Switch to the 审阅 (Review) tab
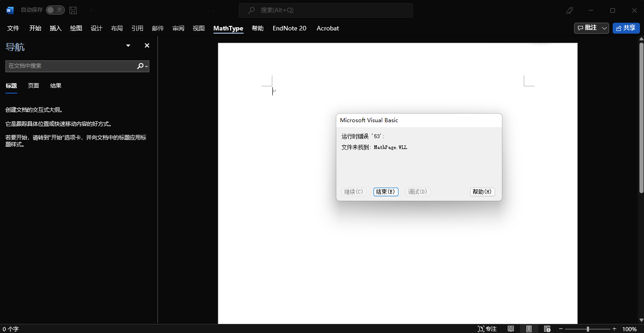The width and height of the screenshot is (644, 333). coord(178,28)
